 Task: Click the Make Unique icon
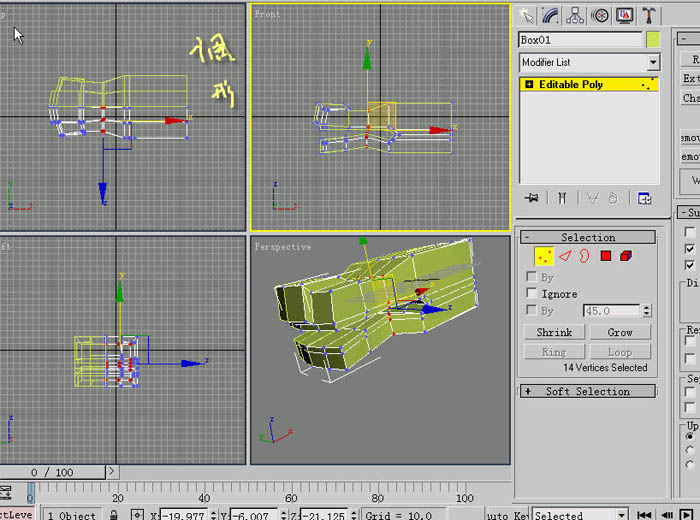592,198
